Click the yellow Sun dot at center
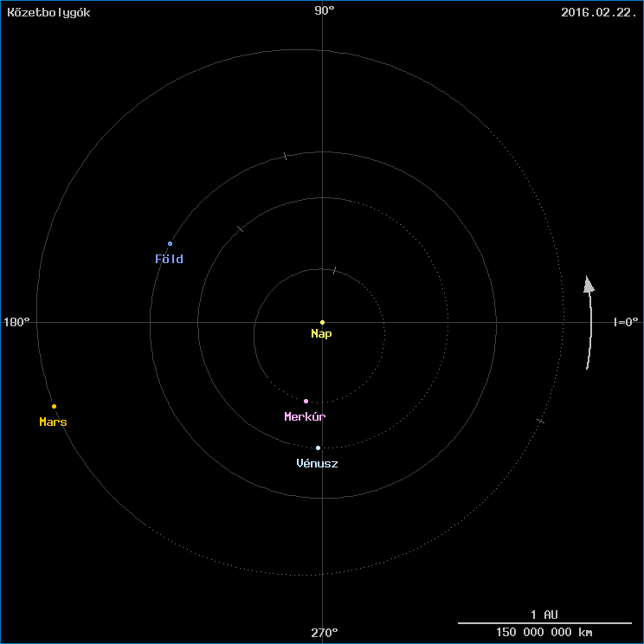The height and width of the screenshot is (644, 644). coord(322,322)
